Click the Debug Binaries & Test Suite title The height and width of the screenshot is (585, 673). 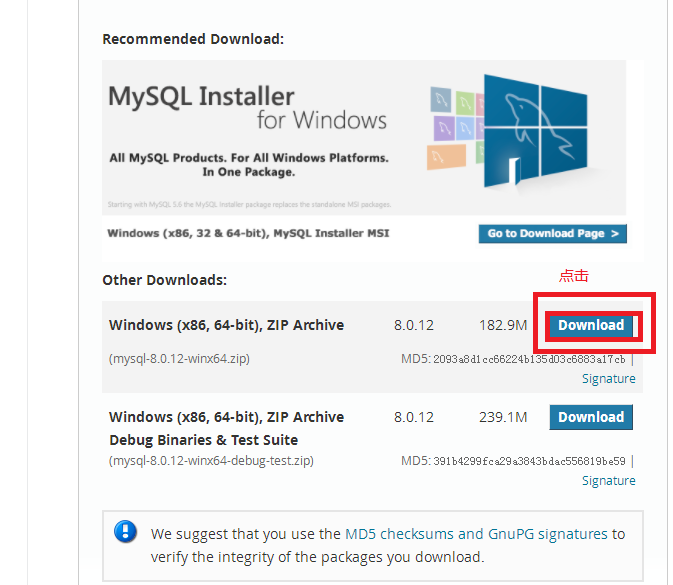[x=203, y=440]
